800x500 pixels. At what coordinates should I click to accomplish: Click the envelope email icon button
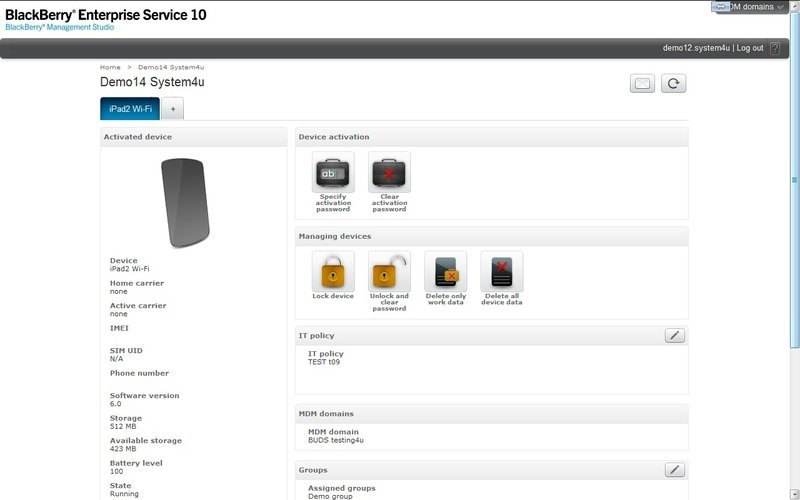coord(643,83)
